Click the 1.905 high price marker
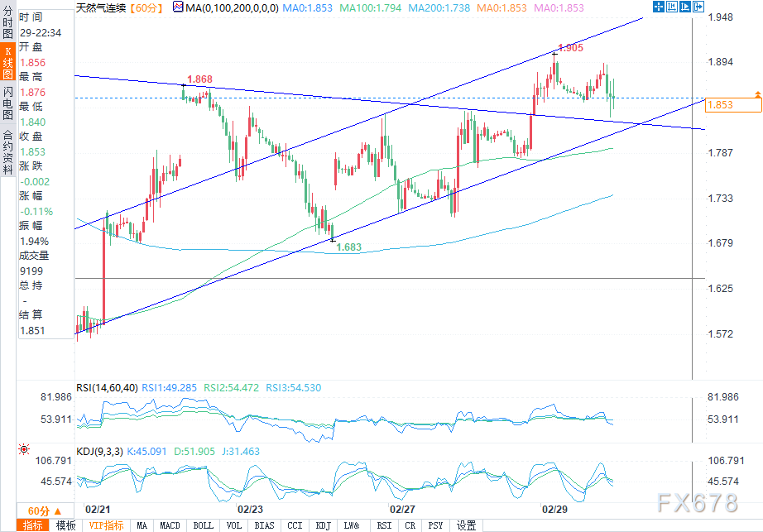Screen dimensions: 763x532 570,48
